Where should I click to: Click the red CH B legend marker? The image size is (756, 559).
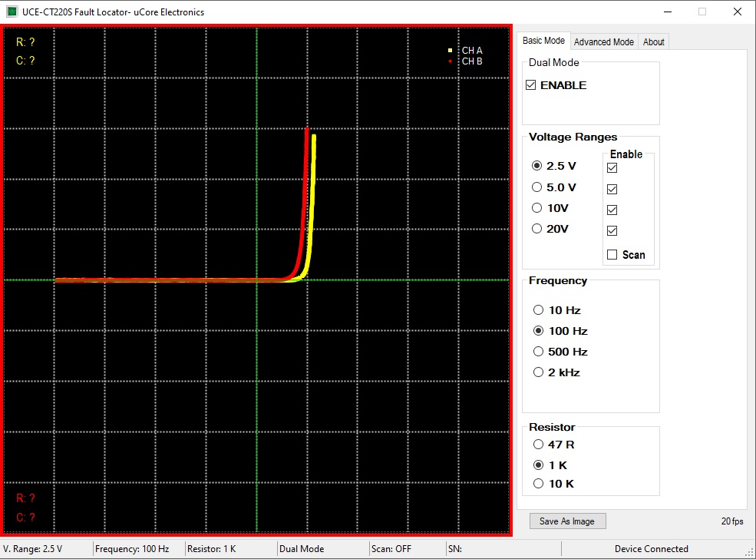point(451,61)
